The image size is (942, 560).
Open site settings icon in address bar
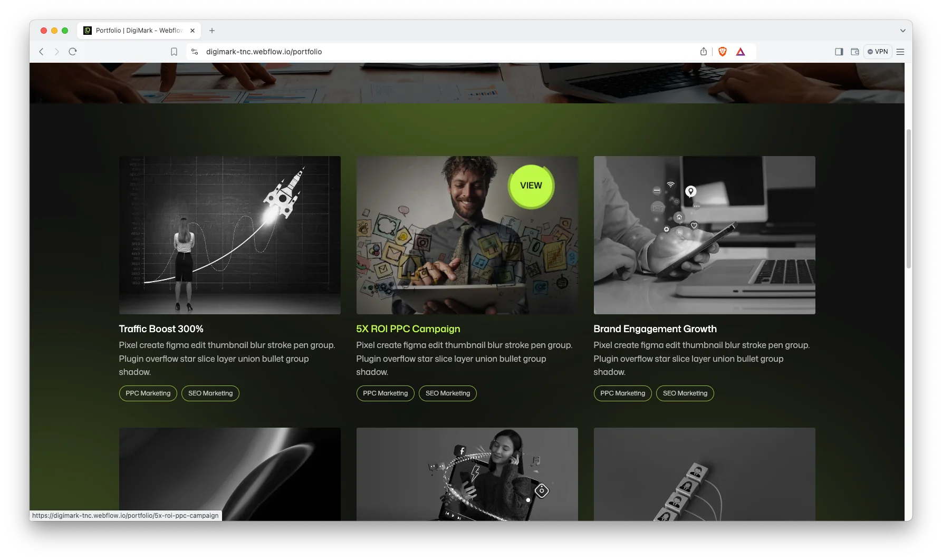[x=195, y=52]
